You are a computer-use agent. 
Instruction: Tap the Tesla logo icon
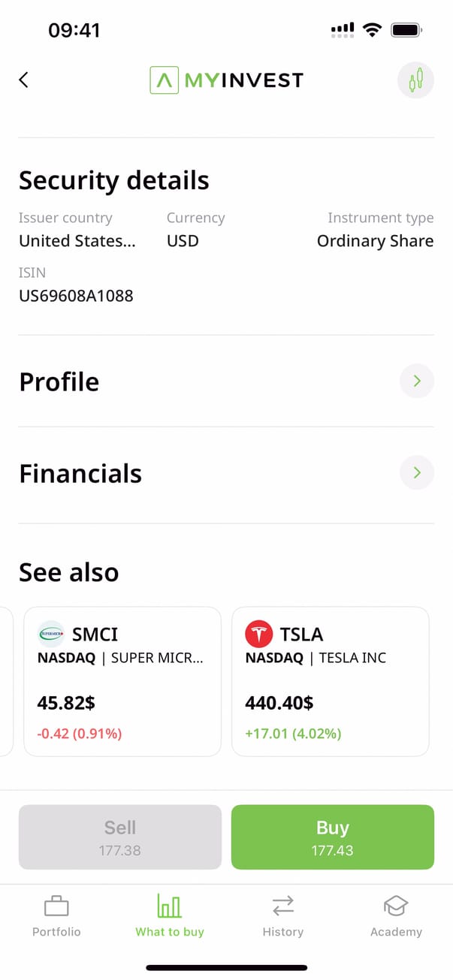[x=259, y=635]
